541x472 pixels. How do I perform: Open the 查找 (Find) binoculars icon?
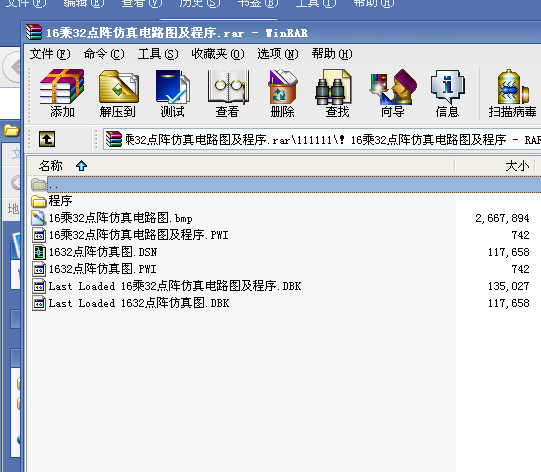click(337, 93)
